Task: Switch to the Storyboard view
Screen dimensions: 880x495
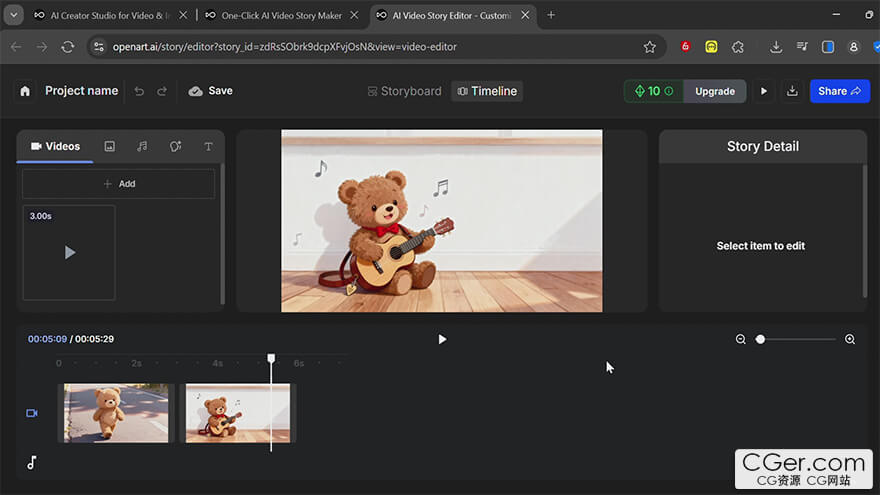Action: point(405,91)
